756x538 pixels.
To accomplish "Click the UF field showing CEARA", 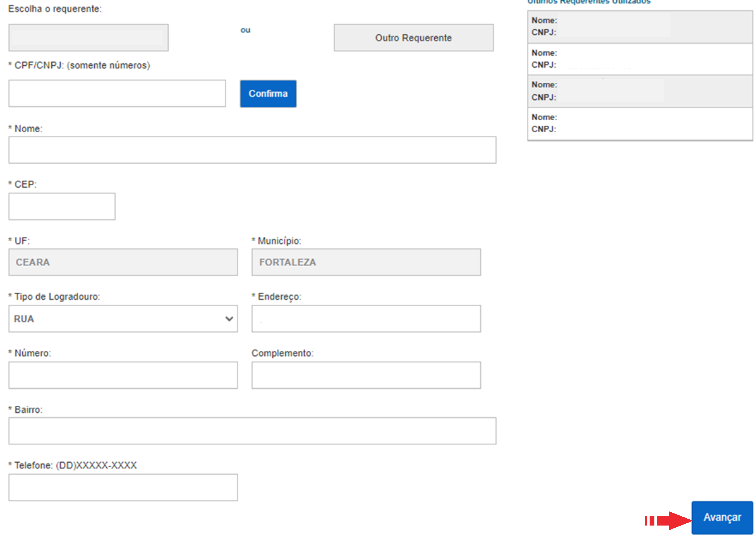I will pyautogui.click(x=123, y=262).
